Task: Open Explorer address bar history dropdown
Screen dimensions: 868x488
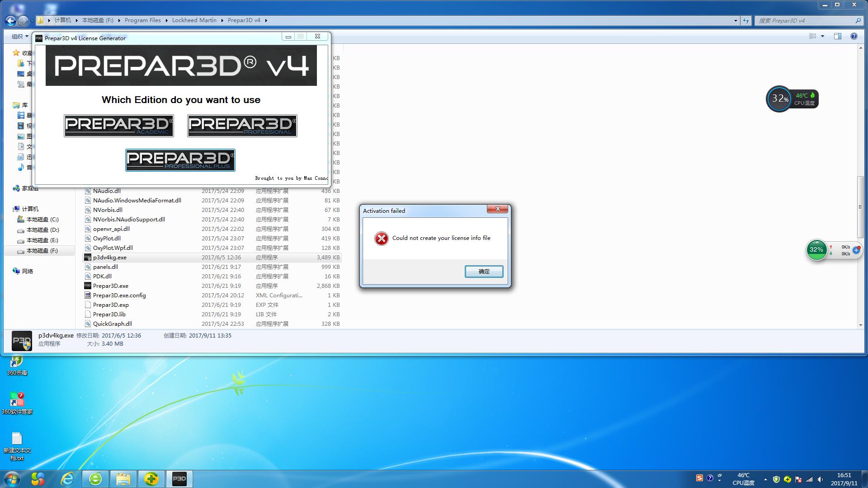Action: [736, 20]
